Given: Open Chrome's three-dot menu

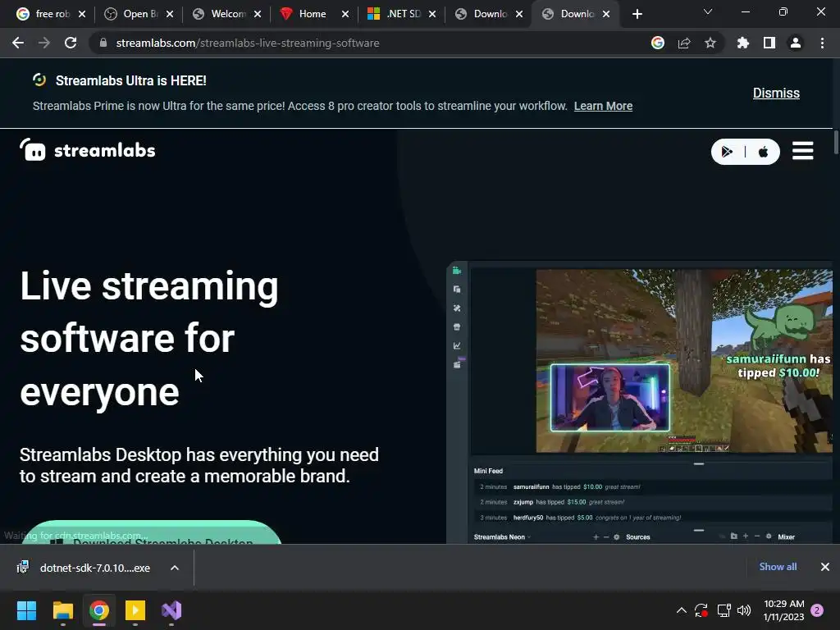Looking at the screenshot, I should [x=822, y=43].
